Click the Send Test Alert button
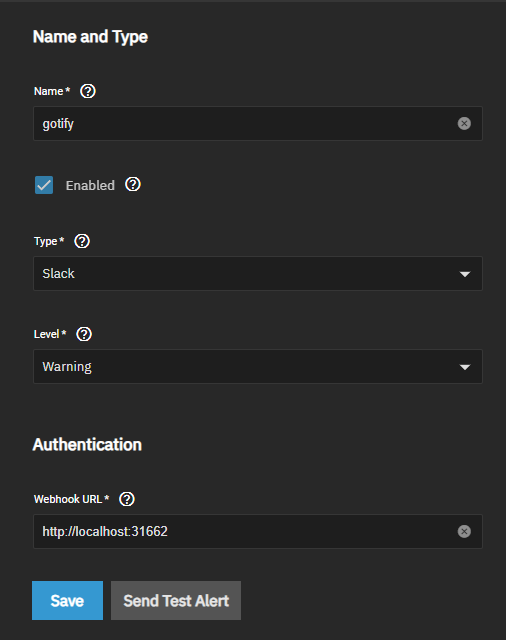506x640 pixels. pyautogui.click(x=176, y=600)
